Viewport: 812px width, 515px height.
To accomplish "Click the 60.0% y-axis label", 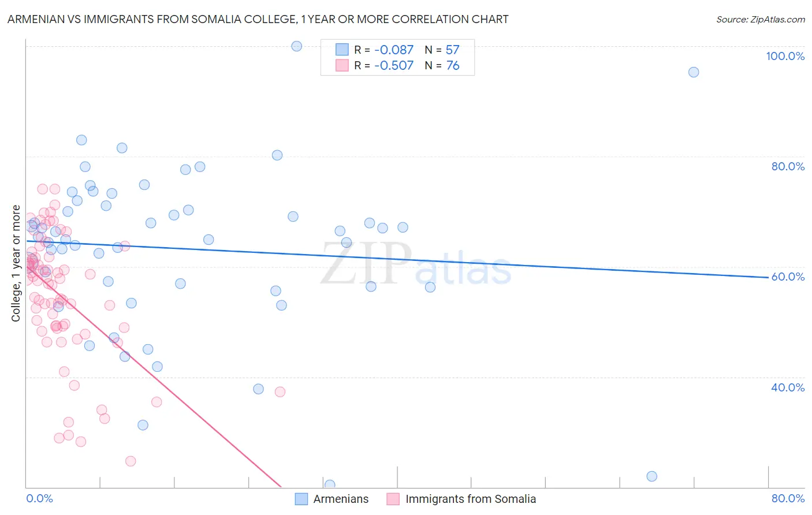I will pyautogui.click(x=788, y=277).
